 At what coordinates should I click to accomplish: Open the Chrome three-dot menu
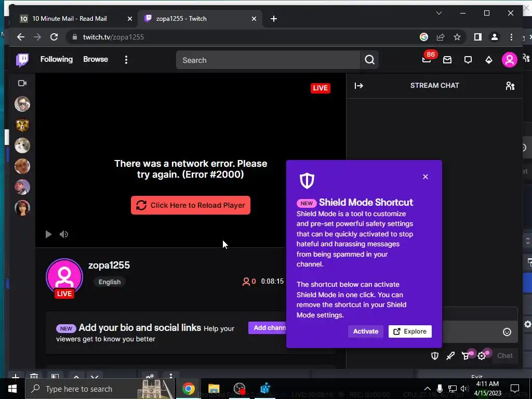pyautogui.click(x=511, y=37)
